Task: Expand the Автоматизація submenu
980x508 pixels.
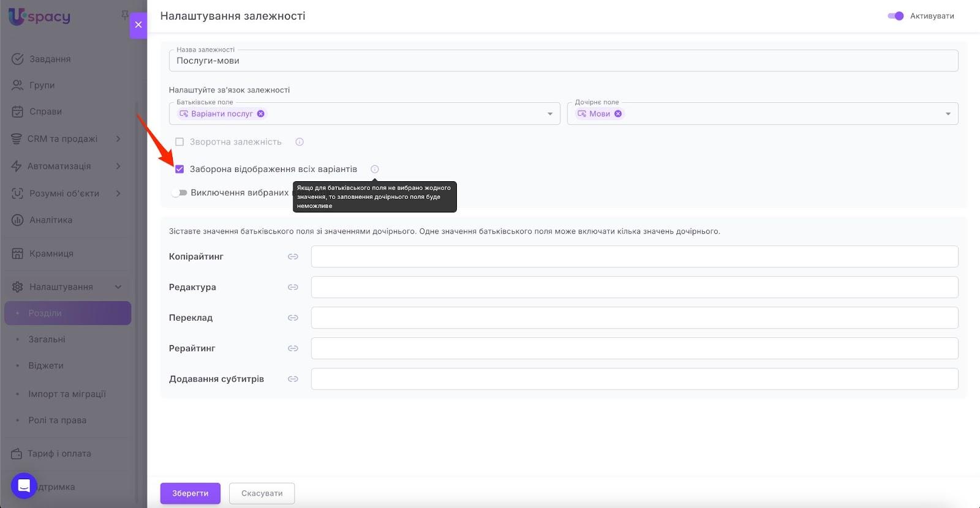Action: pos(118,166)
